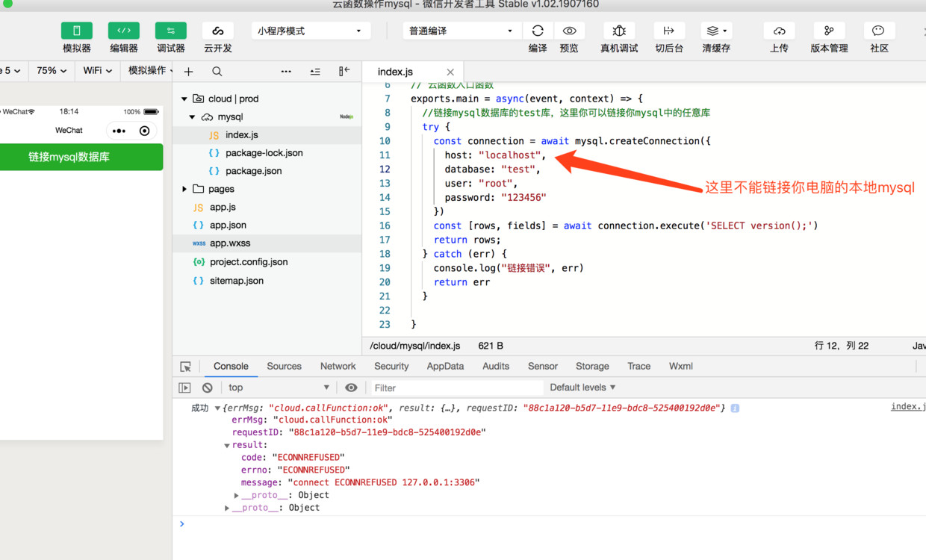Click the preview (预览) eye icon
This screenshot has height=560, width=926.
coord(569,31)
